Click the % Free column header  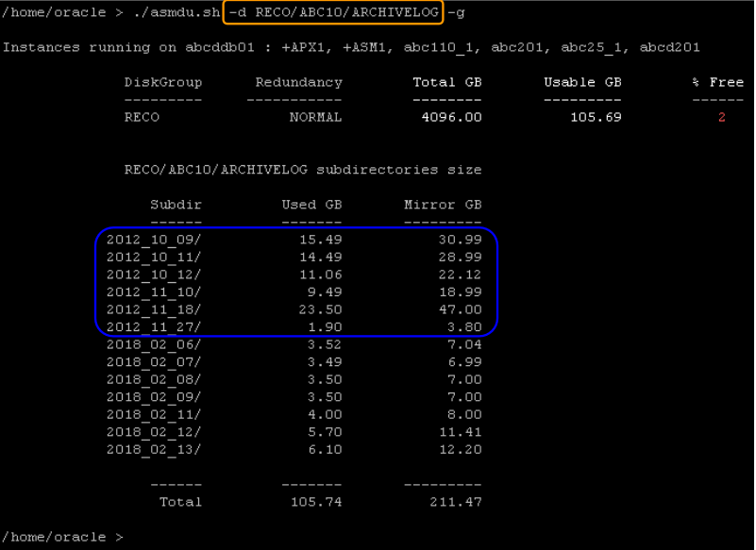[x=718, y=82]
